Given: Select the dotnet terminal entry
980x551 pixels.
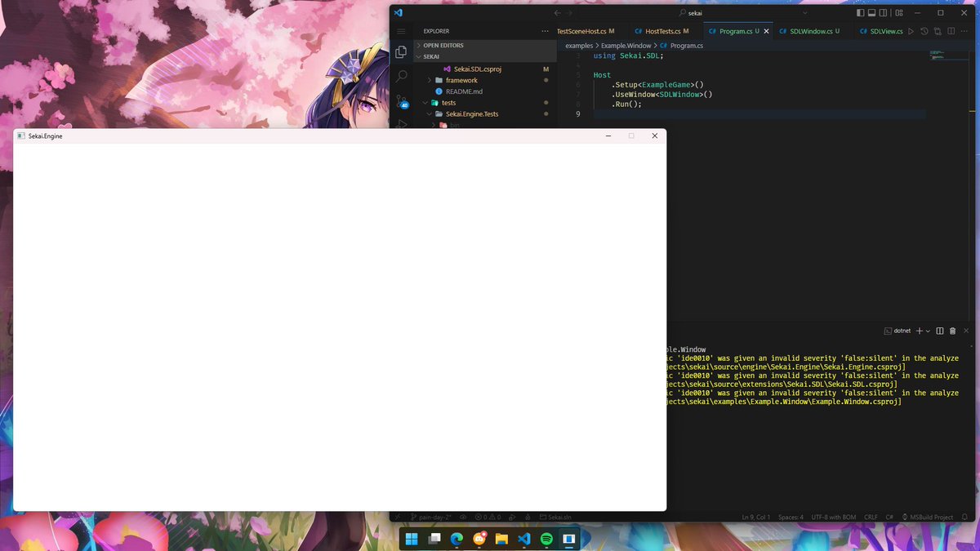Looking at the screenshot, I should [x=898, y=331].
